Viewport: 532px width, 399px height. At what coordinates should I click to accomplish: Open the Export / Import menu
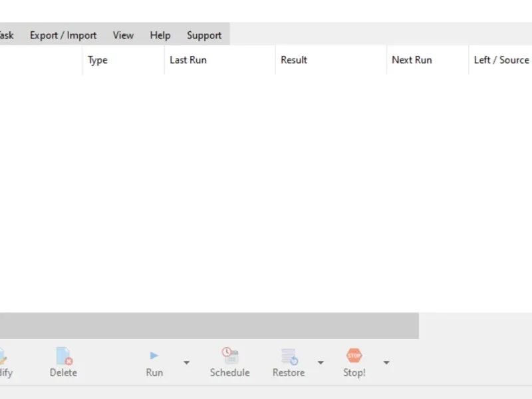pos(63,35)
